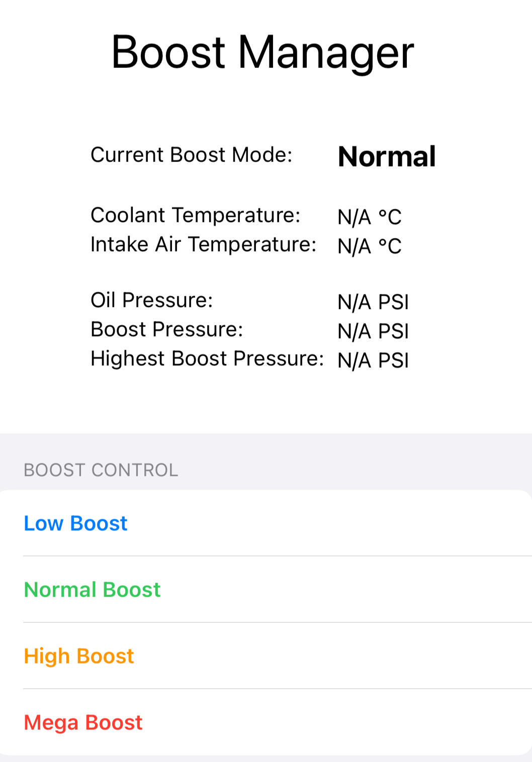
Task: Click the Coolant Temperature label
Action: click(195, 215)
